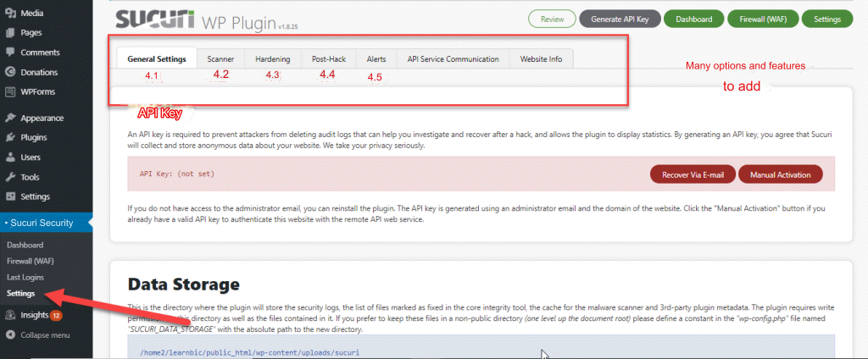The height and width of the screenshot is (359, 868).
Task: Click the Sucuri logo
Action: [155, 19]
